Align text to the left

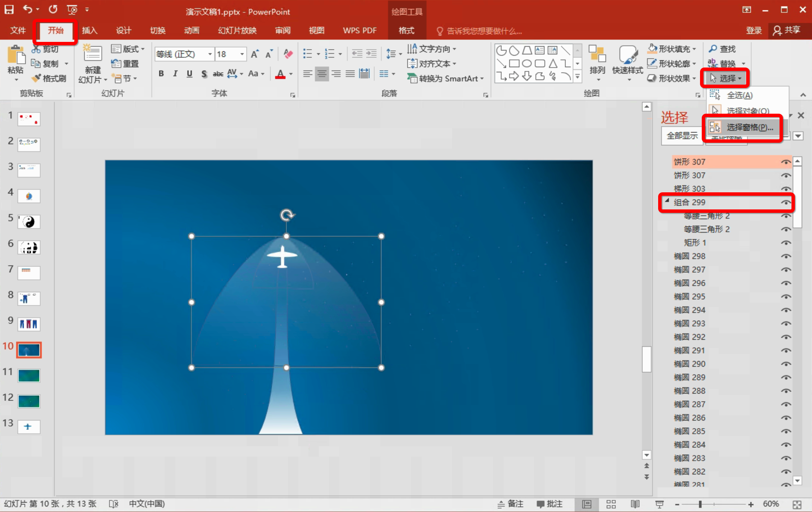coord(307,74)
